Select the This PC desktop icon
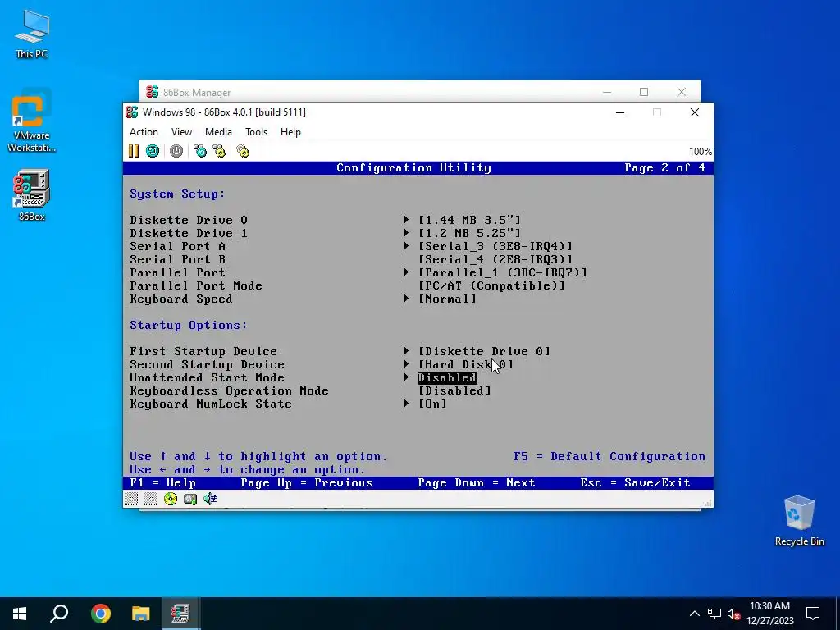The image size is (840, 630). (x=32, y=34)
